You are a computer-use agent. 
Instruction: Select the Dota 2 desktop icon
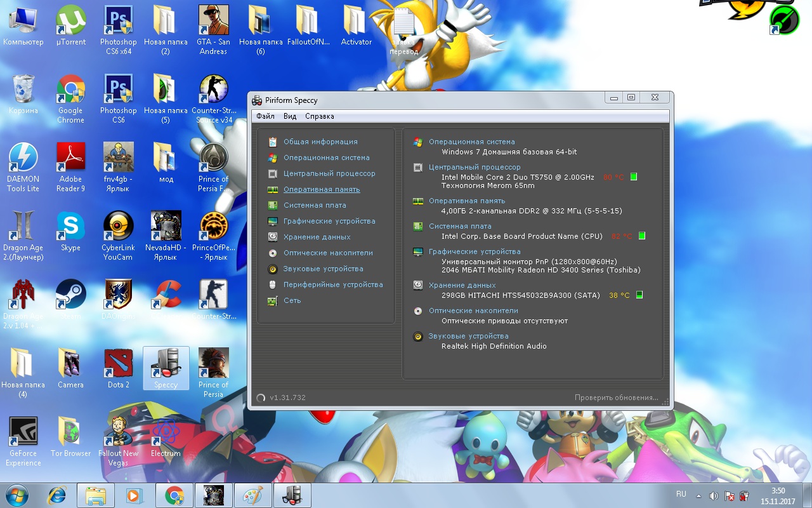(119, 368)
